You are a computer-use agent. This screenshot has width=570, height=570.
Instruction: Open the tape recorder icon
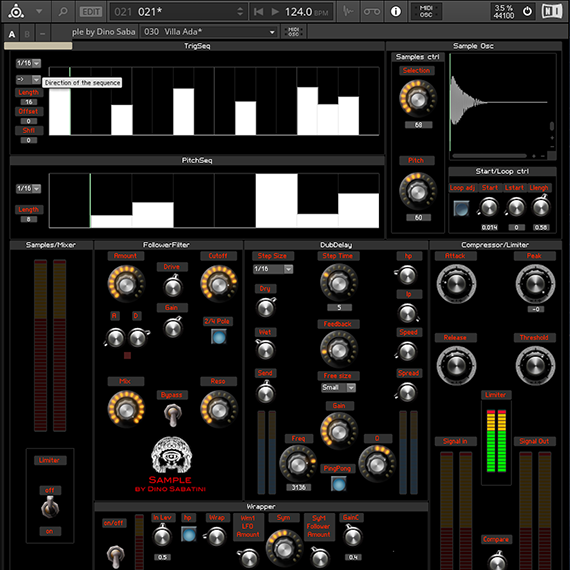point(372,12)
